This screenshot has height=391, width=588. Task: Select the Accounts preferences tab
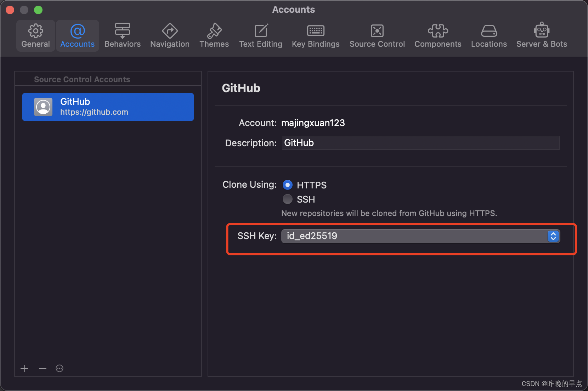click(x=77, y=36)
